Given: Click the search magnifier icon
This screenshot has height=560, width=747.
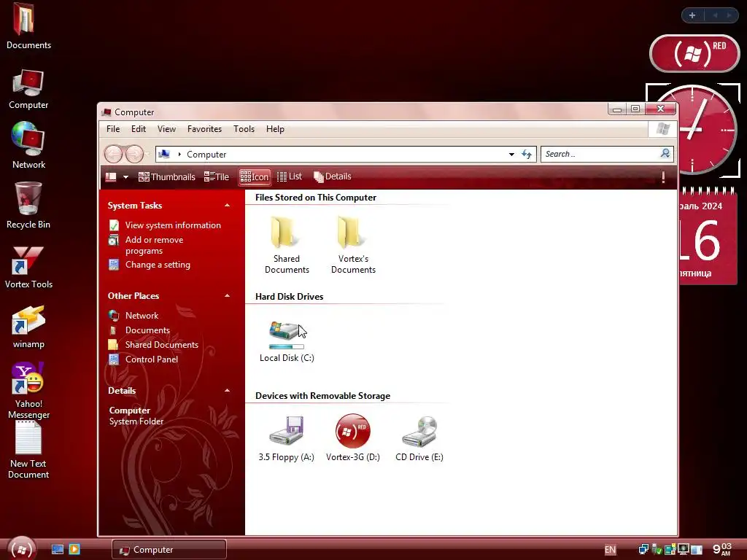Looking at the screenshot, I should [665, 153].
